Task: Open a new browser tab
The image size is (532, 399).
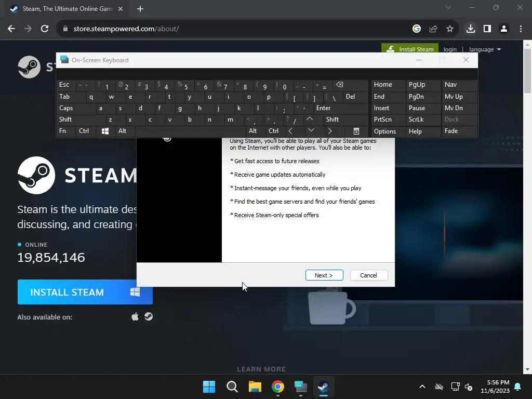Action: click(x=140, y=9)
